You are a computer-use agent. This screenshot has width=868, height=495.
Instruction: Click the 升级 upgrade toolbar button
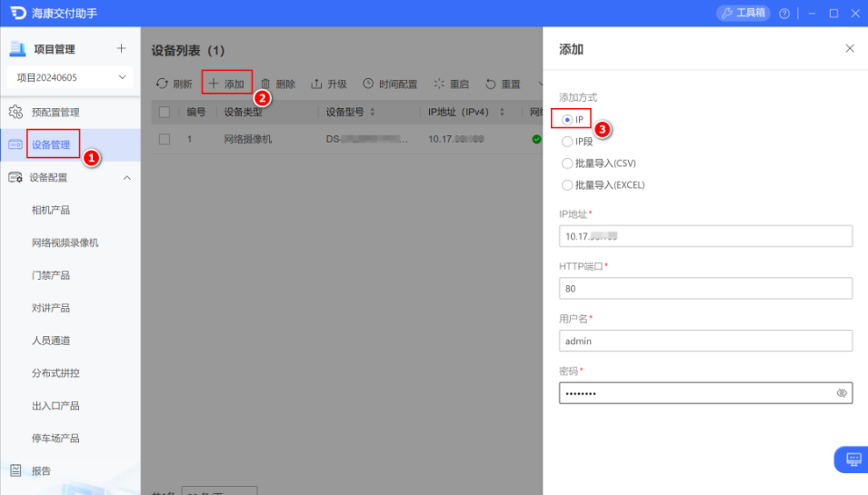pyautogui.click(x=329, y=84)
